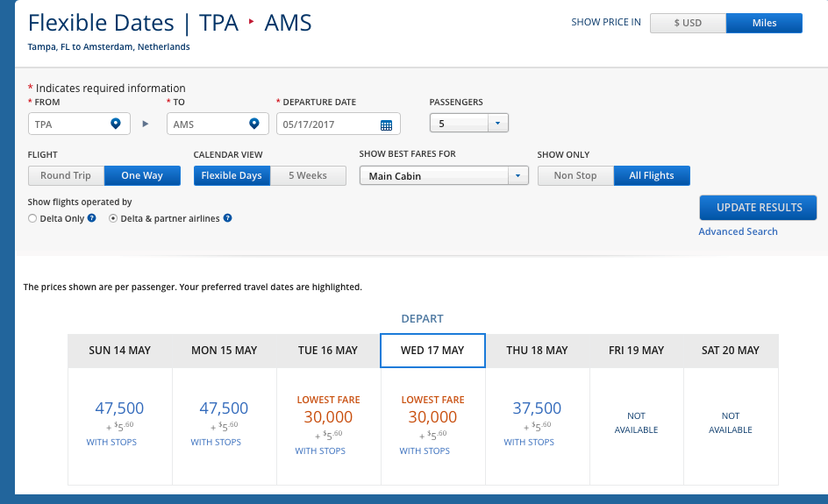Click the FROM airport input field
This screenshot has width=828, height=504.
[79, 124]
